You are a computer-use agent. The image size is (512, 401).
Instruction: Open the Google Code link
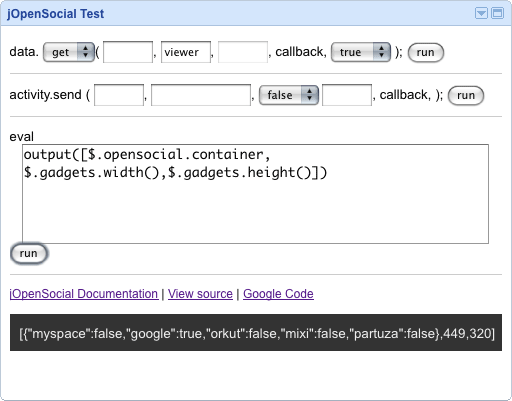[x=278, y=294]
